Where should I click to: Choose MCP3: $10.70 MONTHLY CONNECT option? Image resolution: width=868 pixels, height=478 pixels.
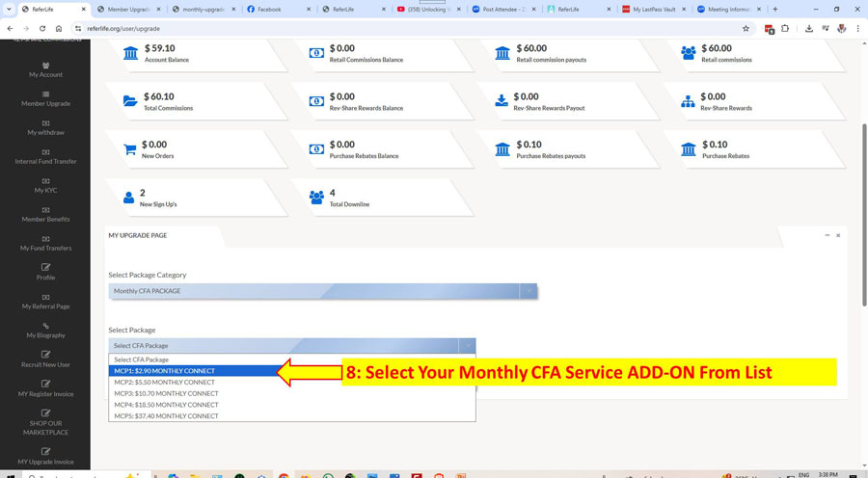166,393
